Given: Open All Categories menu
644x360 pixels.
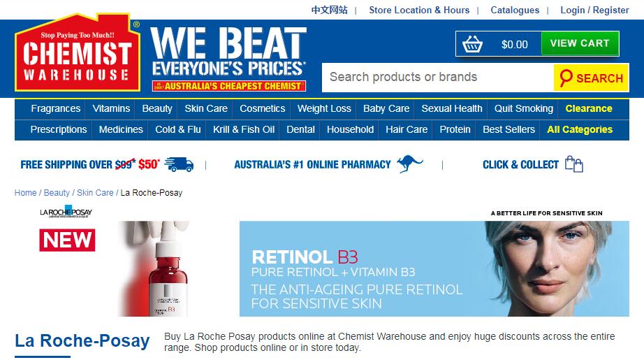Looking at the screenshot, I should (x=580, y=129).
